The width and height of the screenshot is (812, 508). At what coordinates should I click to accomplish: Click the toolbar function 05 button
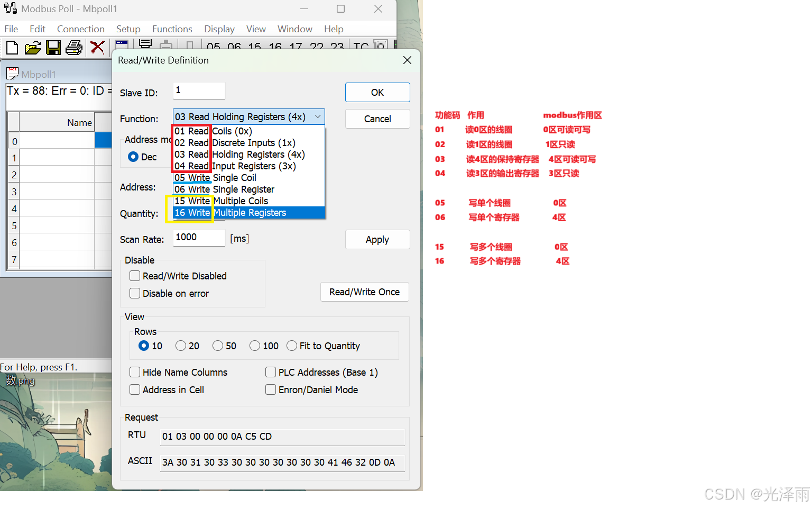click(214, 47)
